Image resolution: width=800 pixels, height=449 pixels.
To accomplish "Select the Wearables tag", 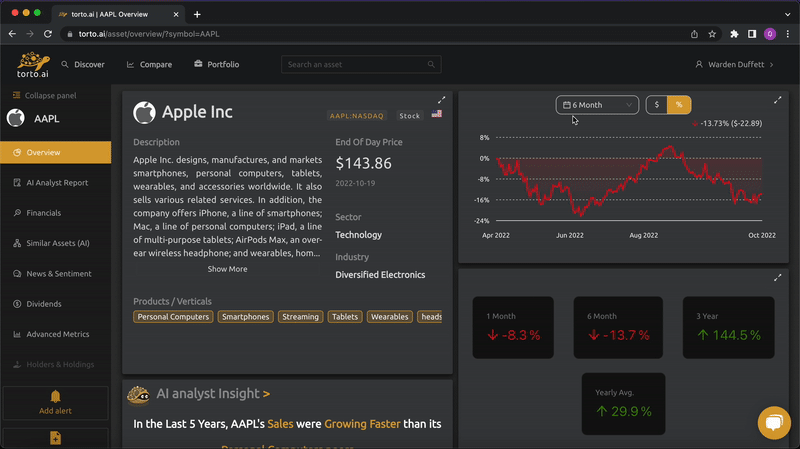I will coord(390,317).
